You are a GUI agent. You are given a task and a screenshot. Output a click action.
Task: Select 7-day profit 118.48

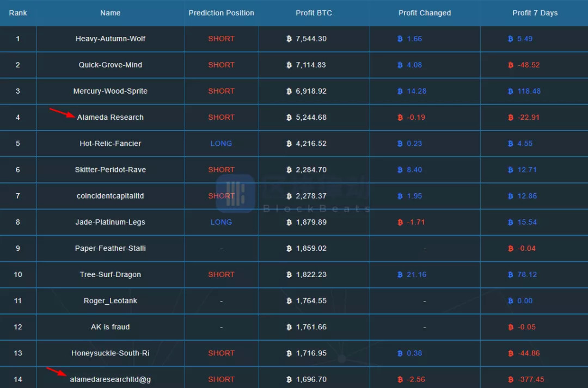pyautogui.click(x=529, y=91)
